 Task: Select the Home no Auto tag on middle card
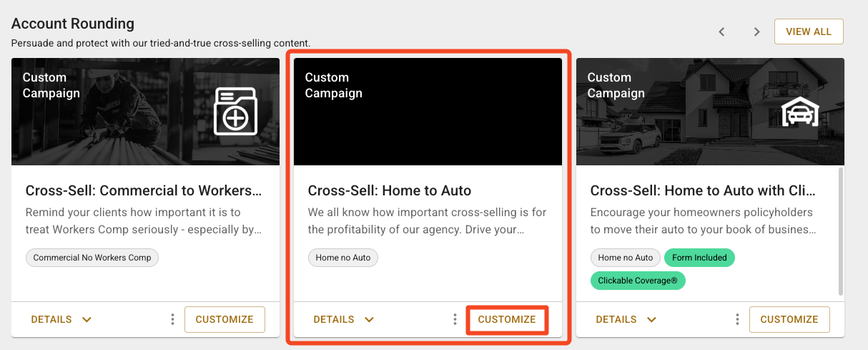point(343,258)
